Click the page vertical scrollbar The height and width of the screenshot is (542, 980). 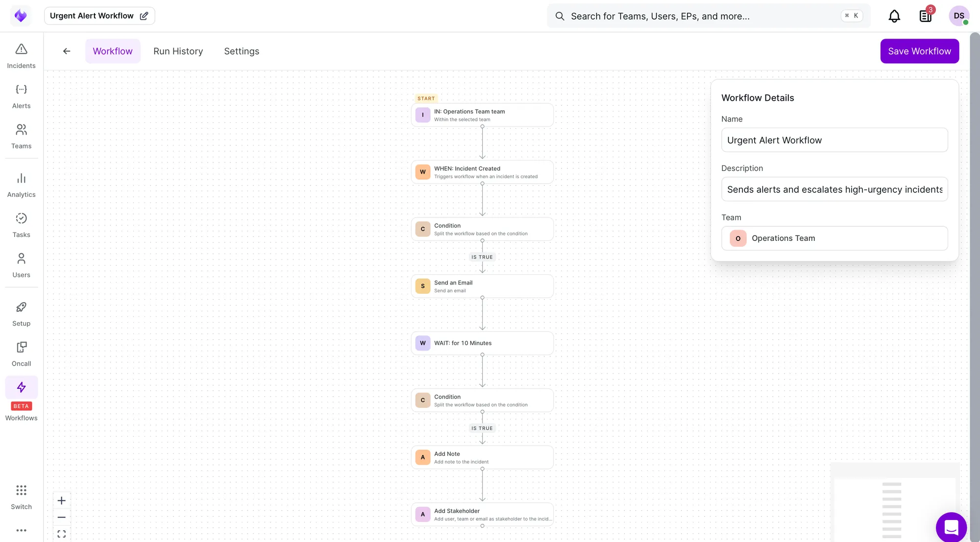975,287
